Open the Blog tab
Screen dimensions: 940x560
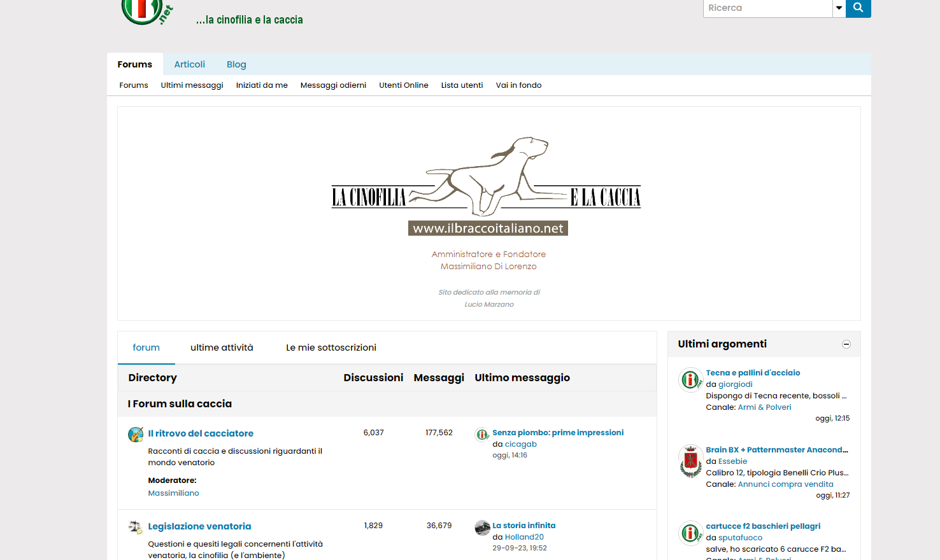236,64
